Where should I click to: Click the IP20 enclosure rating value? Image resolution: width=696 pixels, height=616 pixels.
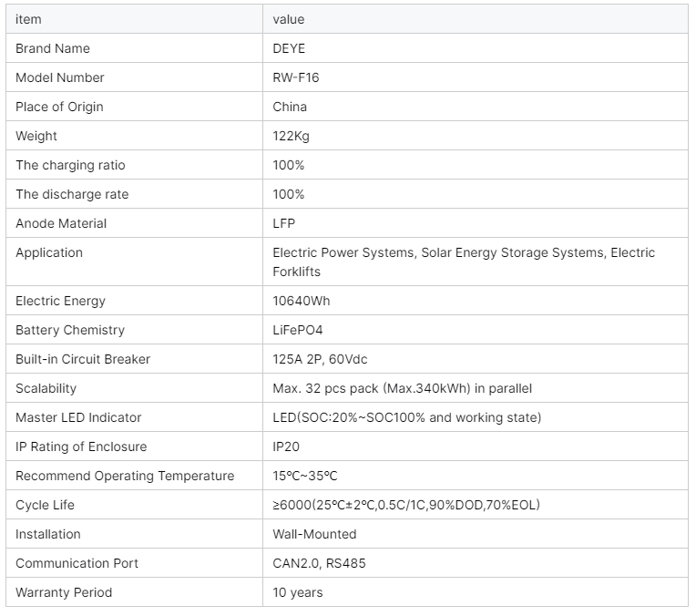tap(286, 447)
